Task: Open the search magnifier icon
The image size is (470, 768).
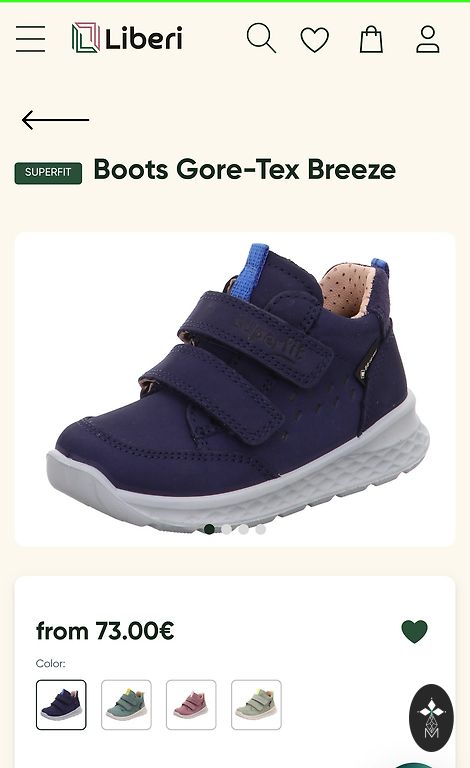Action: [261, 38]
